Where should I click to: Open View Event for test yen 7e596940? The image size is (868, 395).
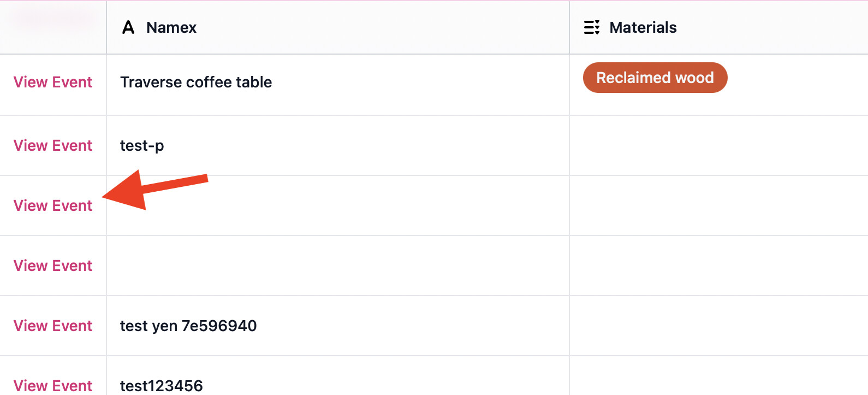tap(53, 326)
